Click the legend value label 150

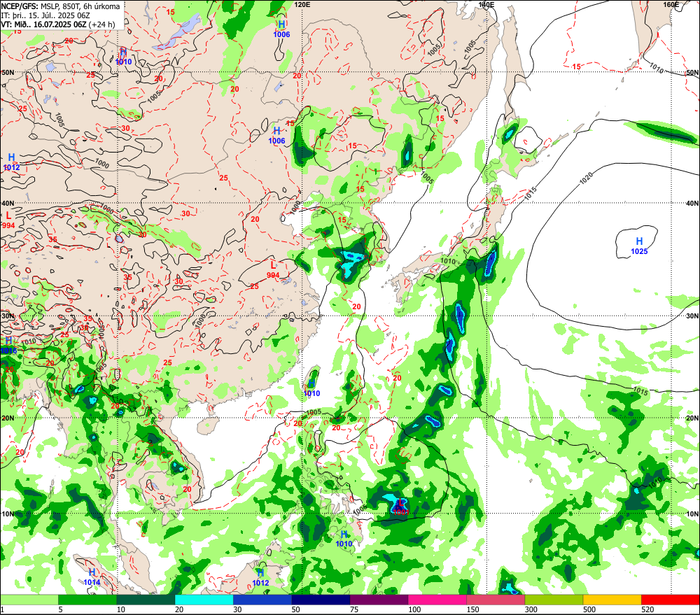(472, 609)
